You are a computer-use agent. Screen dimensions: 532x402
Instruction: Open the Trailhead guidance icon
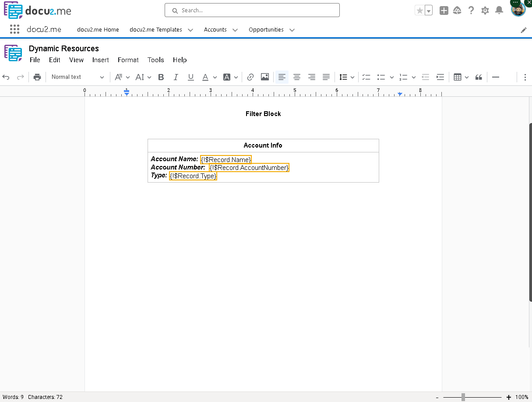coord(458,11)
